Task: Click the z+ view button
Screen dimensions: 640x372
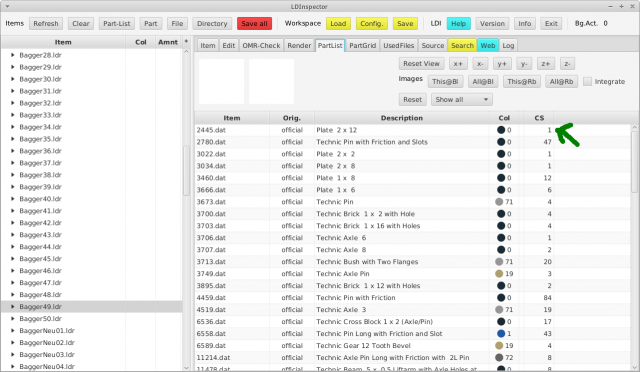Action: (546, 64)
